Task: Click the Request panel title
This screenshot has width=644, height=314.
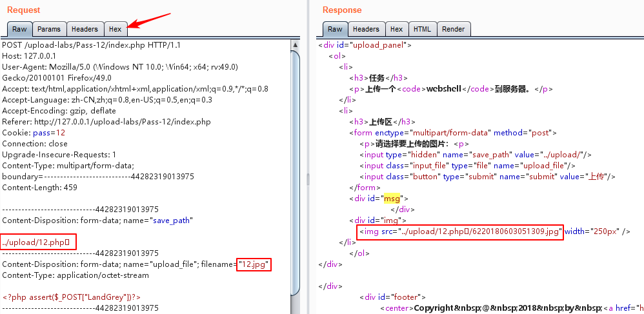Action: (x=23, y=10)
